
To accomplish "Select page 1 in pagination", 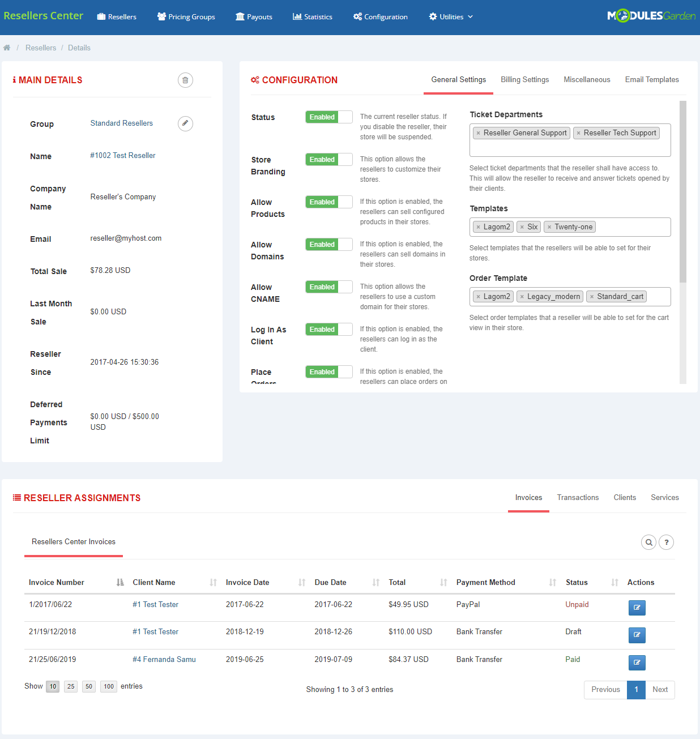I will pyautogui.click(x=637, y=690).
